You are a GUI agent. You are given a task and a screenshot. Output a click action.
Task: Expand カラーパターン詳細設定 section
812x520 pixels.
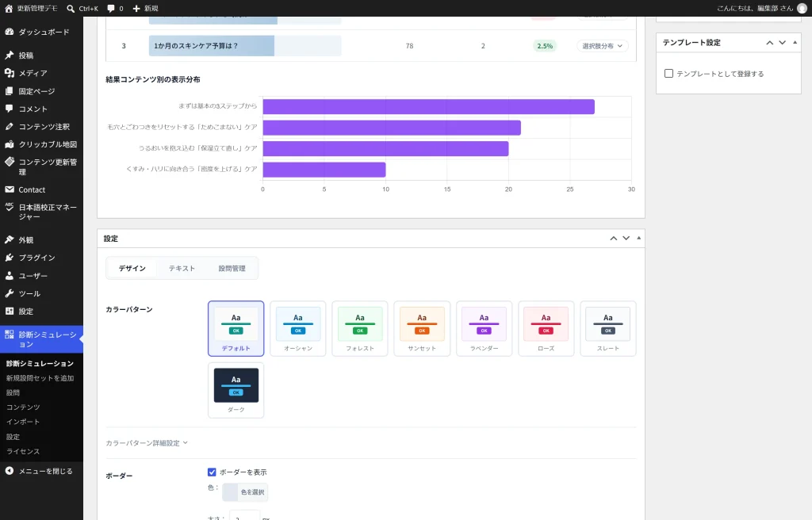[x=147, y=443]
